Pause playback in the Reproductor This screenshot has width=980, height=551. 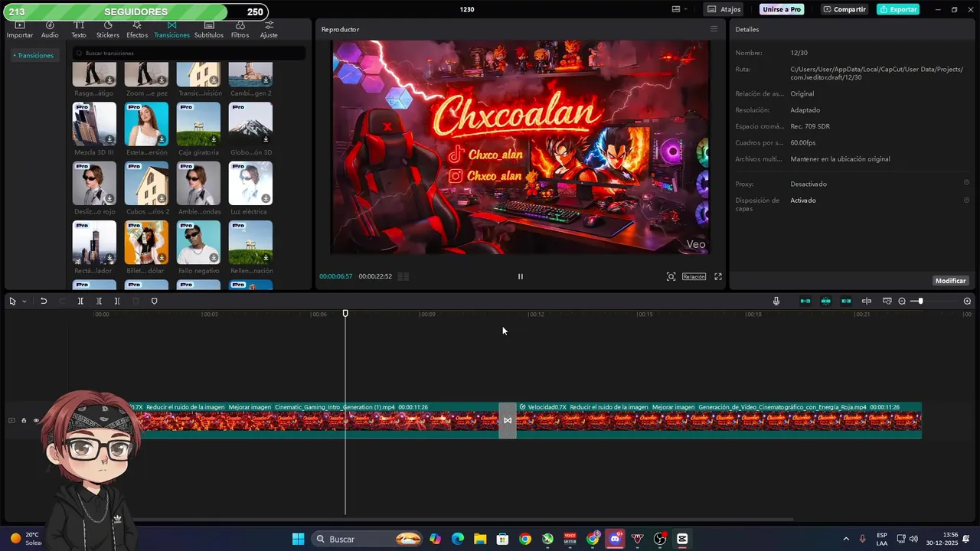(x=521, y=276)
